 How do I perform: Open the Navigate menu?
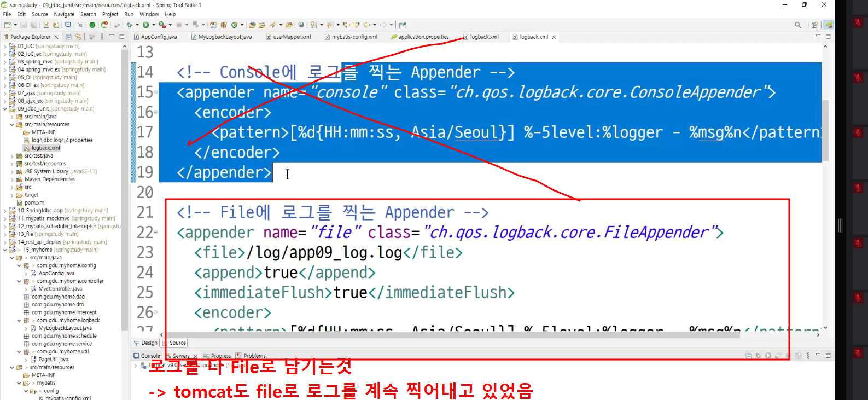[x=64, y=14]
